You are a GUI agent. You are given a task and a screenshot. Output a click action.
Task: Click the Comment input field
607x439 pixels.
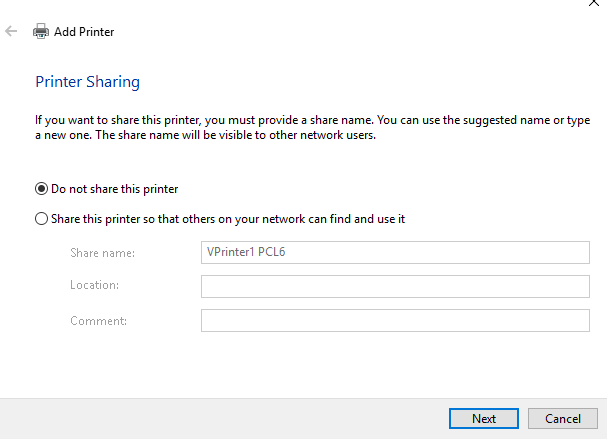[x=395, y=321]
